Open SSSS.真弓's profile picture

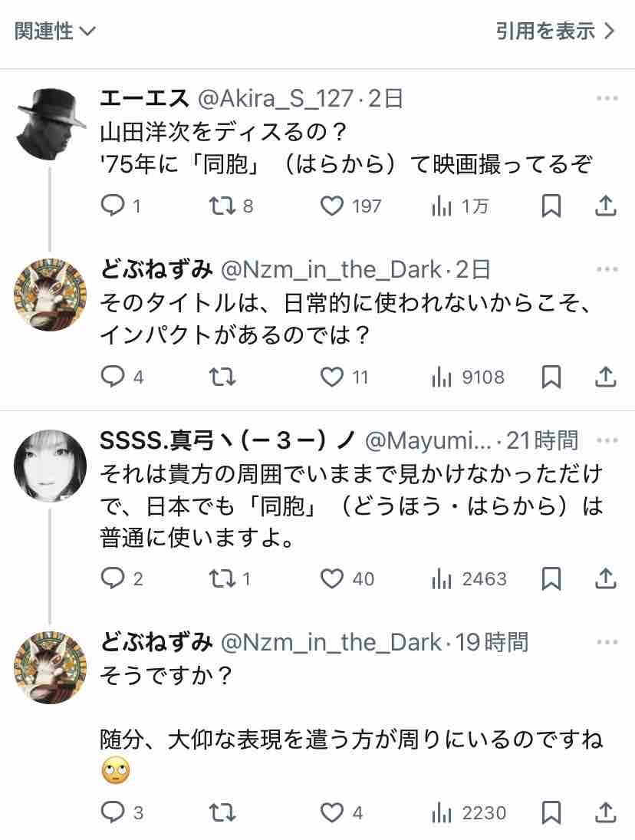click(x=51, y=466)
